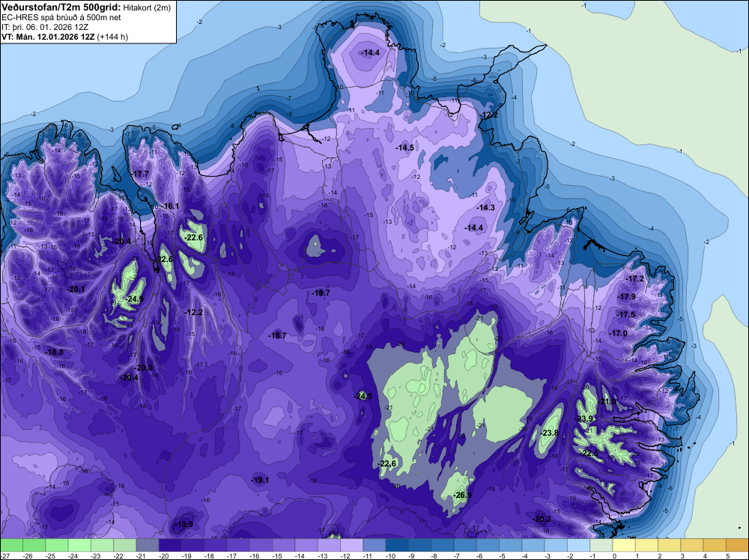Click the -17.5 temperature value on the map

[x=625, y=314]
